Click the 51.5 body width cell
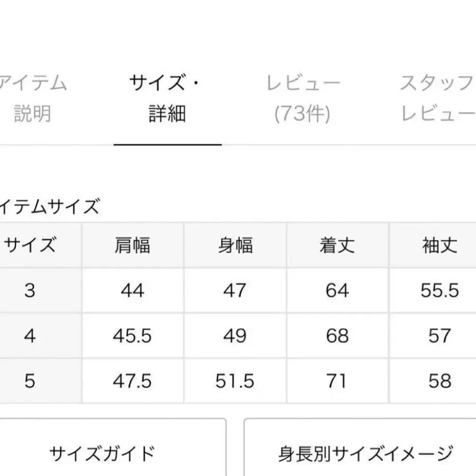The height and width of the screenshot is (476, 476). click(x=235, y=381)
